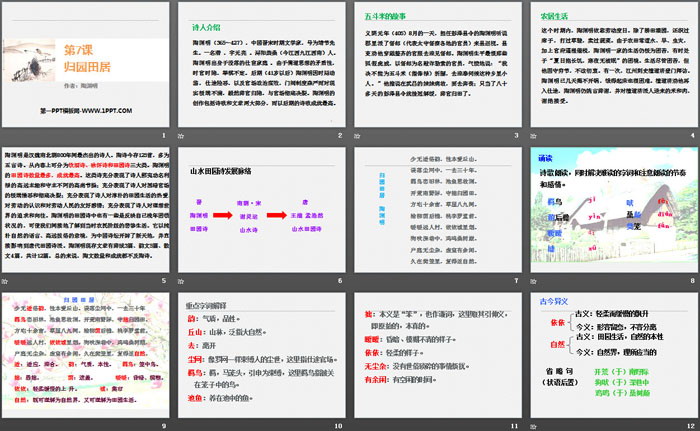Click the animation star icon under slide 5
Image resolution: width=700 pixels, height=431 pixels.
4,281
